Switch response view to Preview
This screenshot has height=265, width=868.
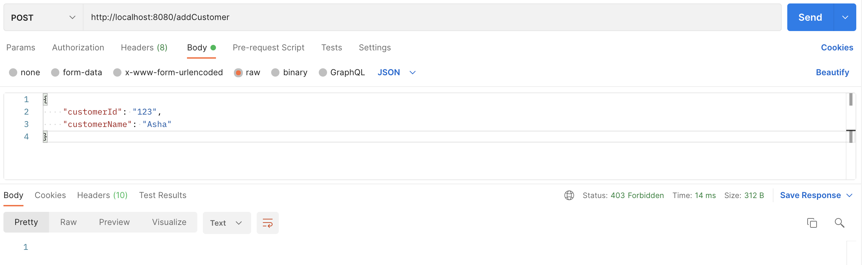click(114, 222)
